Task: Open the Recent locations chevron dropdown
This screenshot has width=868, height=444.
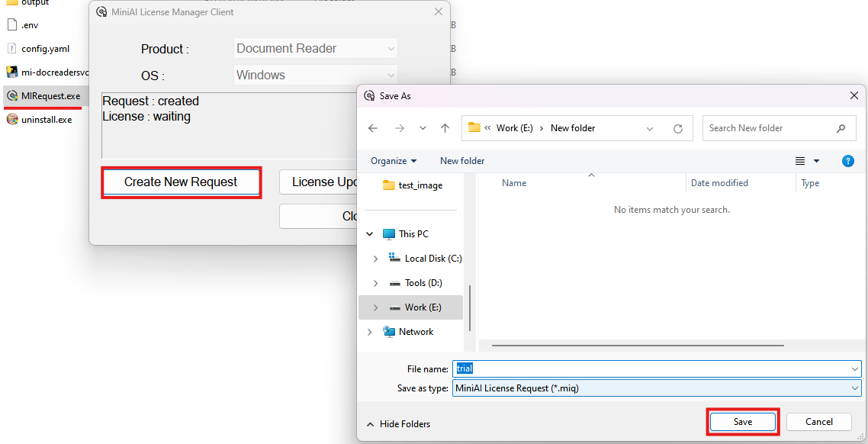Action: pos(423,128)
